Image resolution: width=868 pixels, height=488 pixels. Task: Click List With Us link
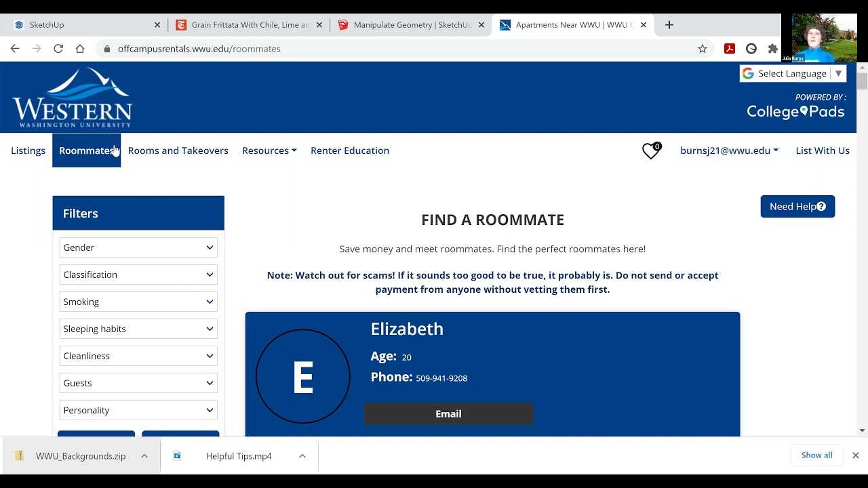pyautogui.click(x=823, y=150)
